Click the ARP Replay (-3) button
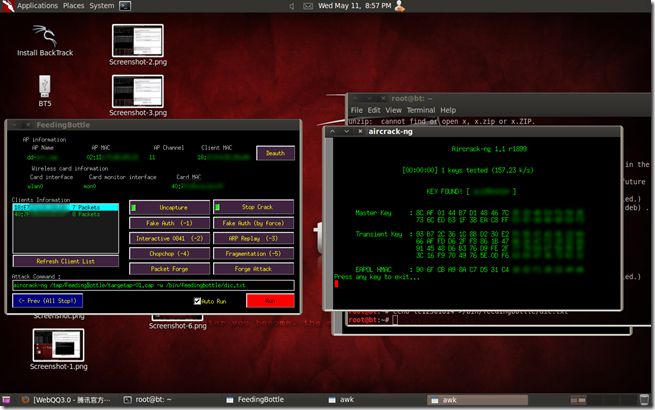655x410 pixels. pos(253,239)
